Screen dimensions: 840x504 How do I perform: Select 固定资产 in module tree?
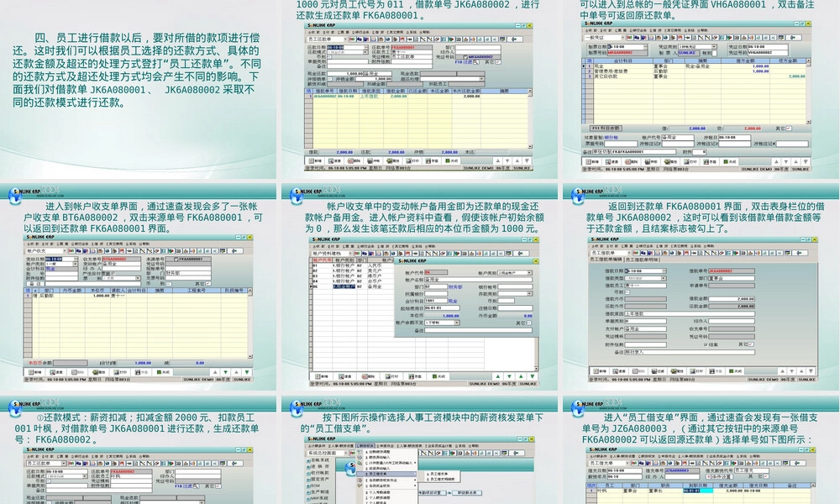[x=318, y=479]
